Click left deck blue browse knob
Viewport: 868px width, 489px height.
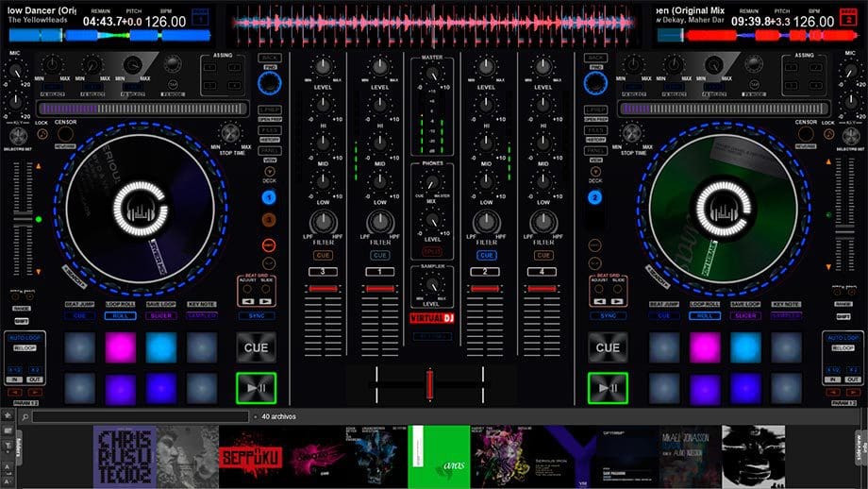[270, 83]
